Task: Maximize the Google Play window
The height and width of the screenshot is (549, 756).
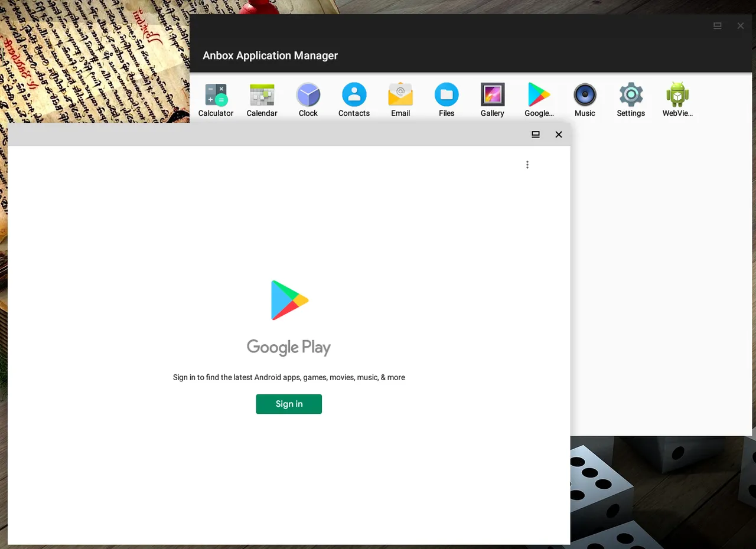Action: tap(536, 135)
